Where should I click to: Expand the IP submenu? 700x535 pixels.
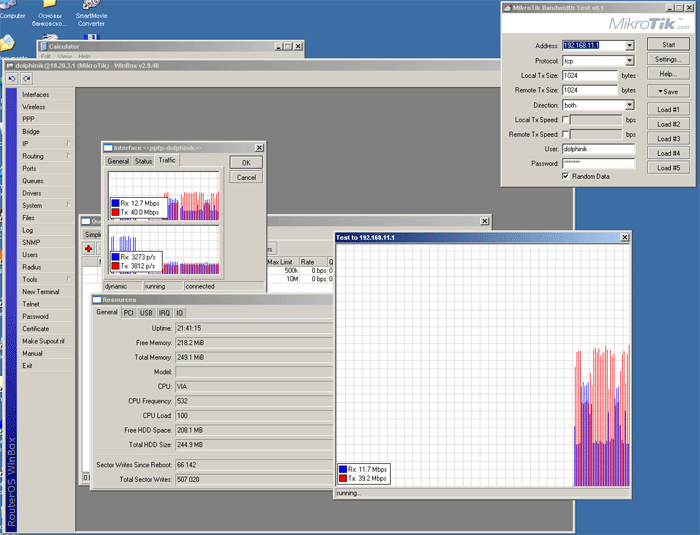click(68, 143)
